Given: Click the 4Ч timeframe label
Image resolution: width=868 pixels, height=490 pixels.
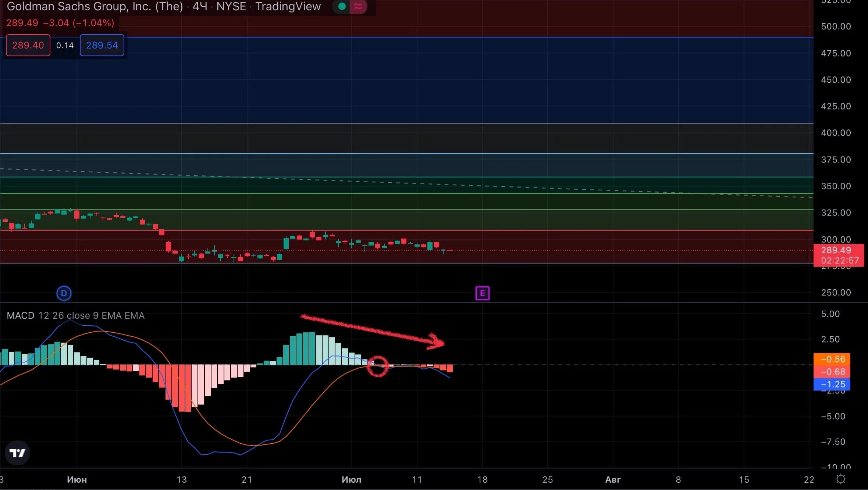Looking at the screenshot, I should click(200, 6).
